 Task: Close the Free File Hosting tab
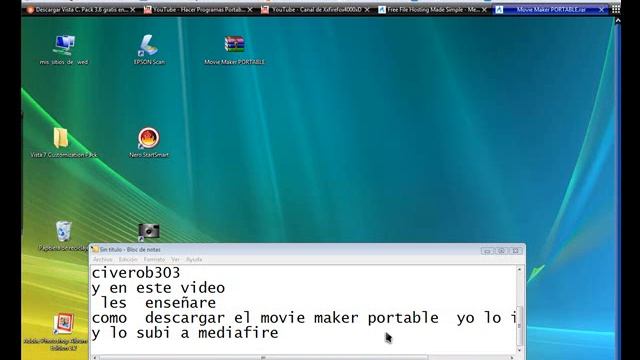coord(484,10)
